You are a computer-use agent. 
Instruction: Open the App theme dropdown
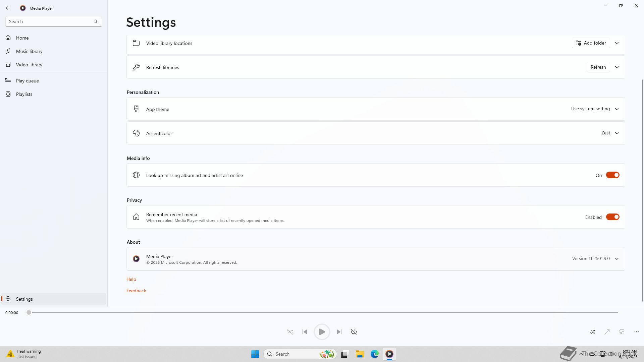pos(595,109)
